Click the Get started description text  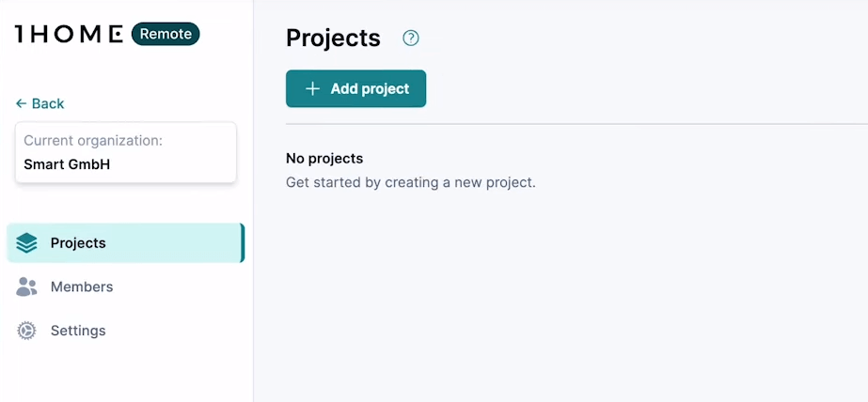pyautogui.click(x=410, y=182)
